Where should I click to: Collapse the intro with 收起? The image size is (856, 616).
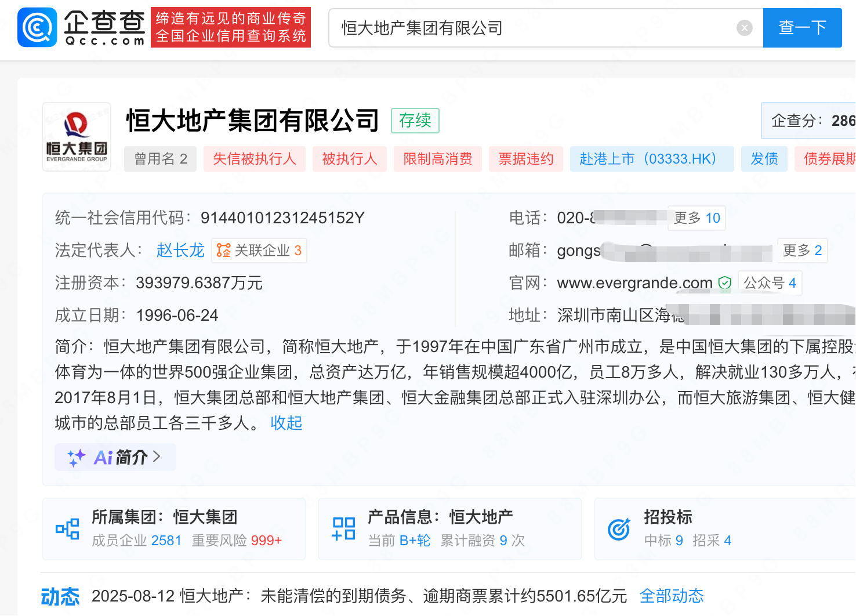[x=286, y=423]
